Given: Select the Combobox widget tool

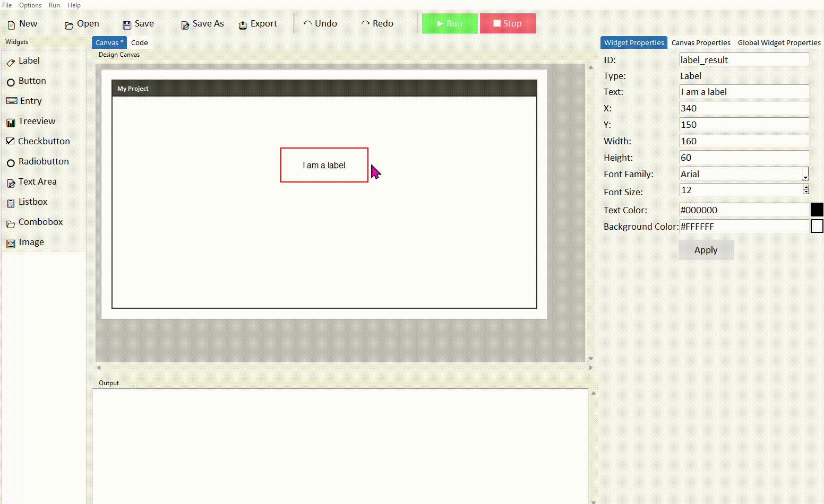Looking at the screenshot, I should [40, 222].
